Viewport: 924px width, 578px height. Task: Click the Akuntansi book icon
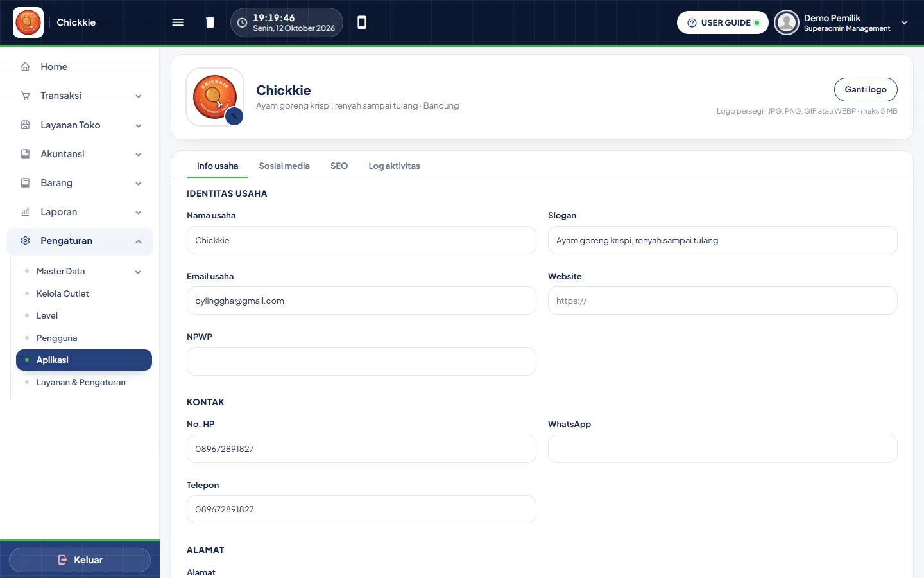pyautogui.click(x=26, y=154)
